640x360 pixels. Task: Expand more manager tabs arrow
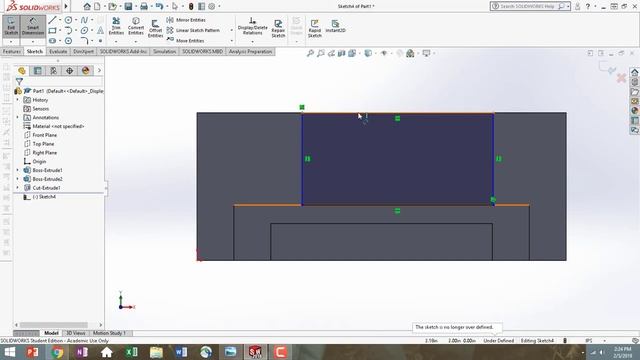pyautogui.click(x=99, y=71)
